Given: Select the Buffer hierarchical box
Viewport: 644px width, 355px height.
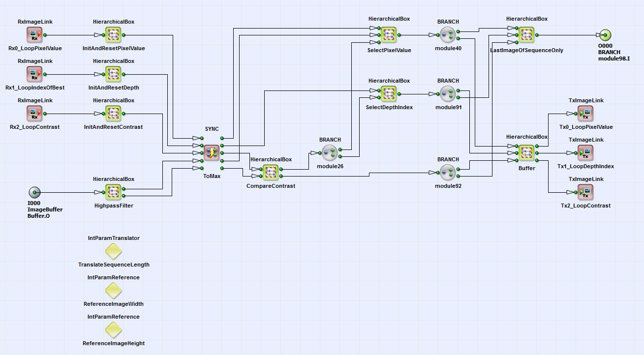Looking at the screenshot, I should [526, 153].
